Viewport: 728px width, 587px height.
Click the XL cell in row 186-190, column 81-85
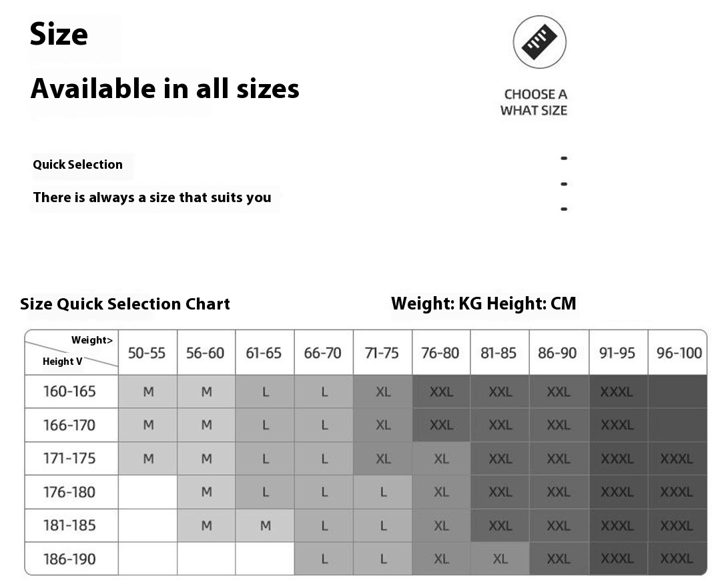[500, 559]
